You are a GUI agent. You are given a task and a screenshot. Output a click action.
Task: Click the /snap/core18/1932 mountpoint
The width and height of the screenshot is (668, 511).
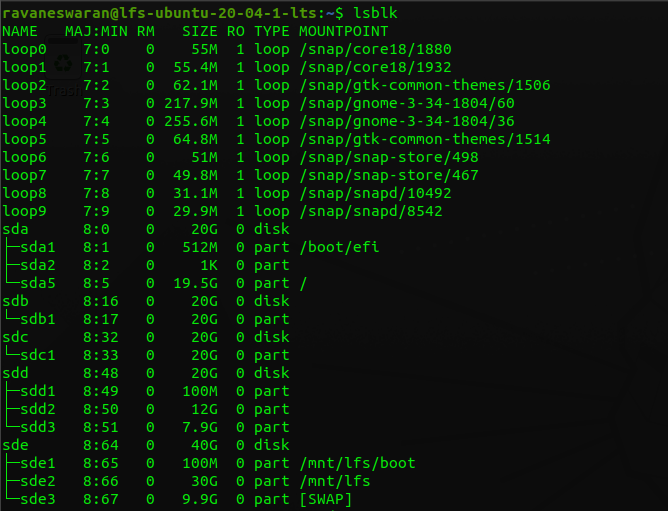click(x=375, y=67)
